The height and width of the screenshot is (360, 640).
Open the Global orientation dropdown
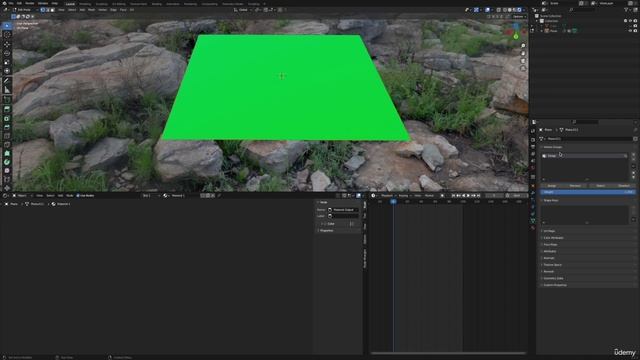(x=243, y=10)
